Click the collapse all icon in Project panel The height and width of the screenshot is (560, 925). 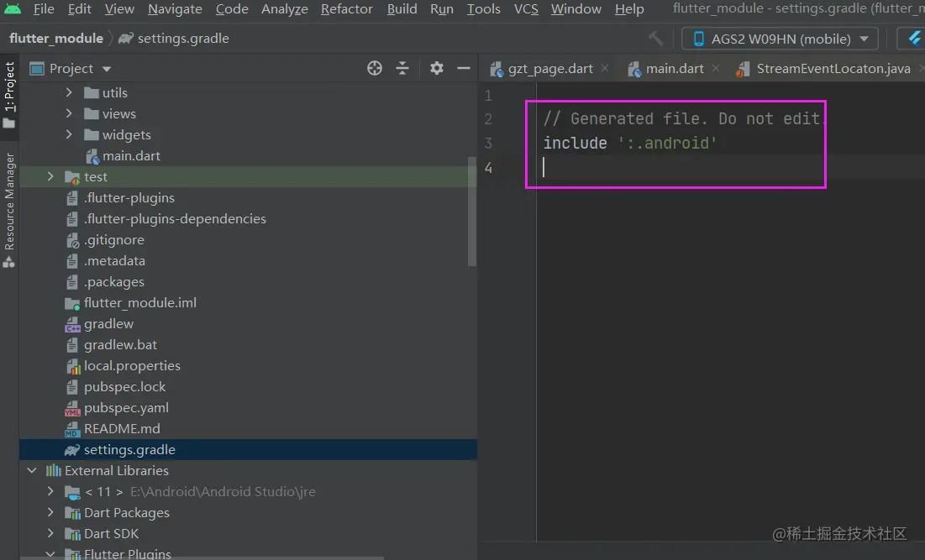402,68
